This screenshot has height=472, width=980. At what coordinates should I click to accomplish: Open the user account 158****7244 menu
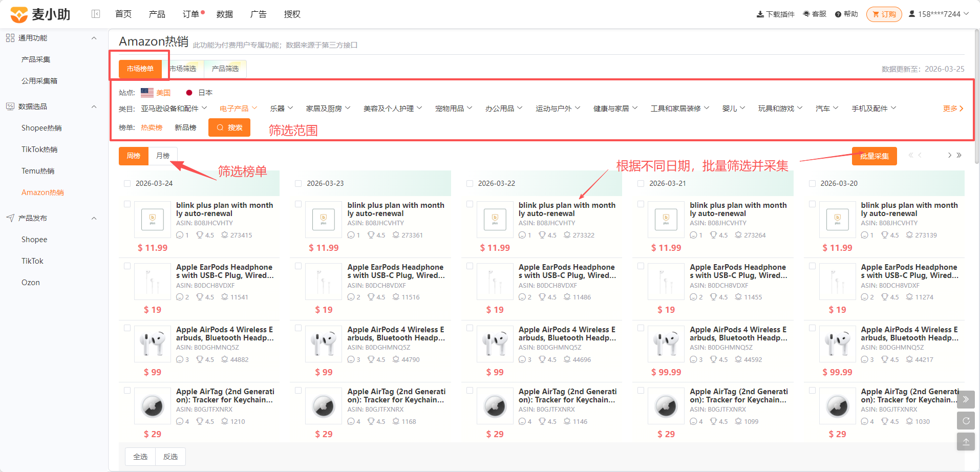pyautogui.click(x=939, y=14)
